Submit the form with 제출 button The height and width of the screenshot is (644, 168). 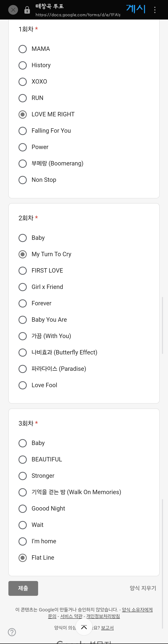pyautogui.click(x=23, y=588)
